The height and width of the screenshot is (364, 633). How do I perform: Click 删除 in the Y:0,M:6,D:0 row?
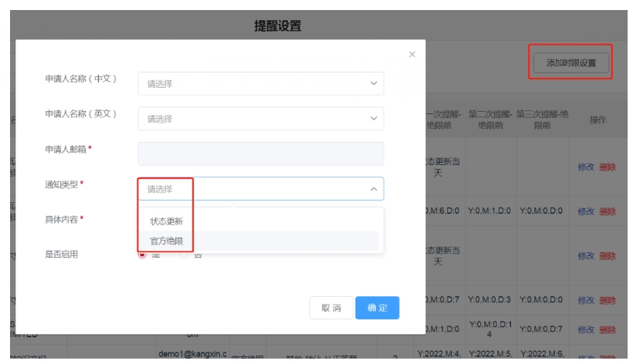tap(608, 211)
